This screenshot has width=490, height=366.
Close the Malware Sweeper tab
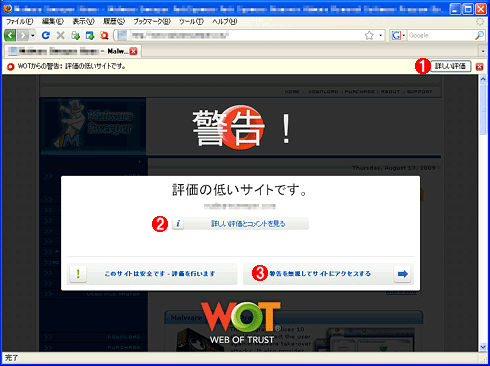tap(133, 51)
